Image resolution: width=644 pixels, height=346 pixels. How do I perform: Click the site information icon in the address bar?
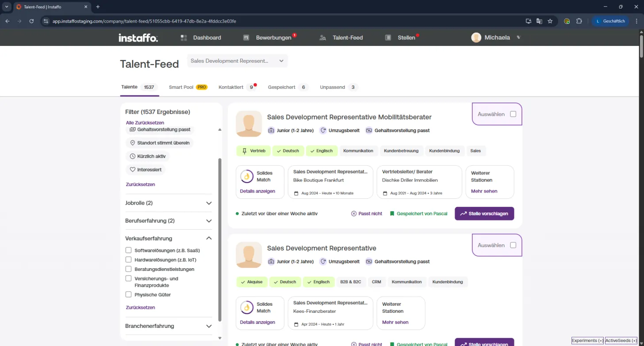pyautogui.click(x=46, y=21)
